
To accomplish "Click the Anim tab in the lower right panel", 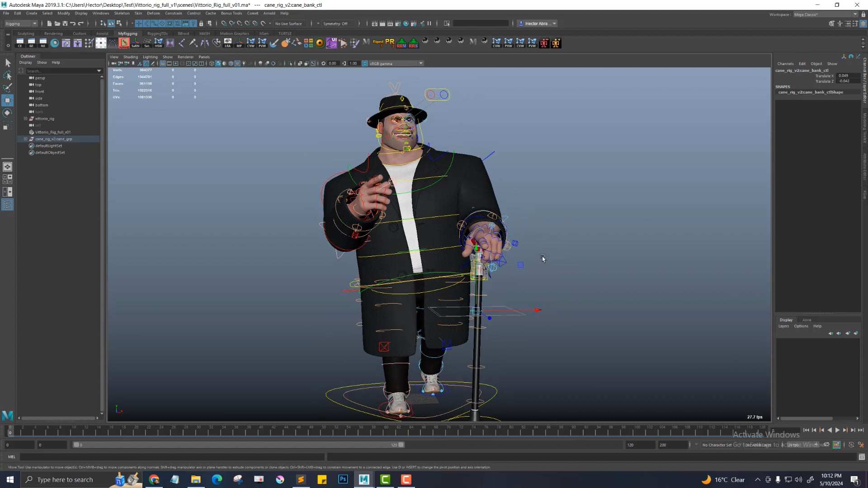I will (x=807, y=320).
